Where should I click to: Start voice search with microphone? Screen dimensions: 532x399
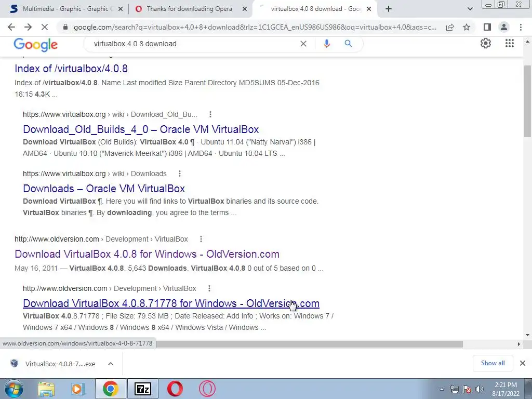(327, 44)
